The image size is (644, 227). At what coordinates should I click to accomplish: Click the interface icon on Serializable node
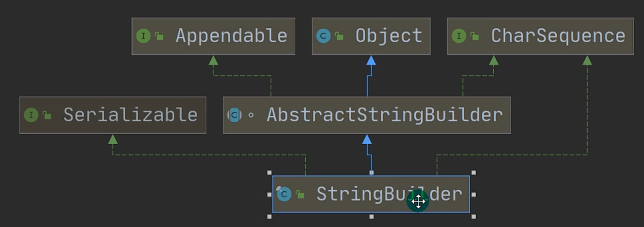(31, 115)
